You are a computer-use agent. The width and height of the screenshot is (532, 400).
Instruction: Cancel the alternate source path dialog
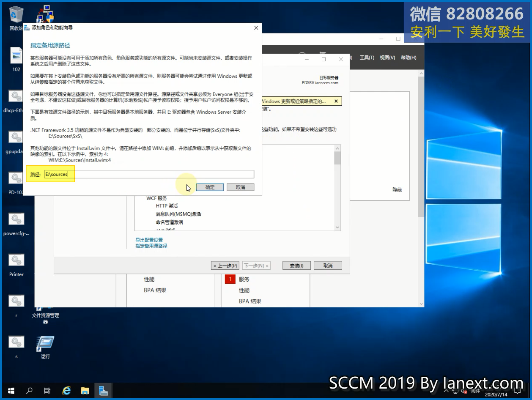coord(241,187)
